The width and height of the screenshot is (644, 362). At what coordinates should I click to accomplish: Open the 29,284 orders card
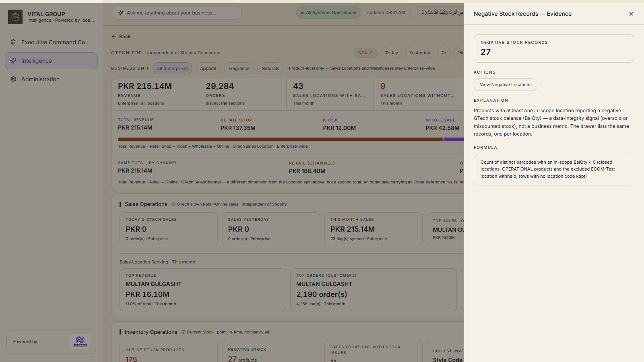(243, 94)
